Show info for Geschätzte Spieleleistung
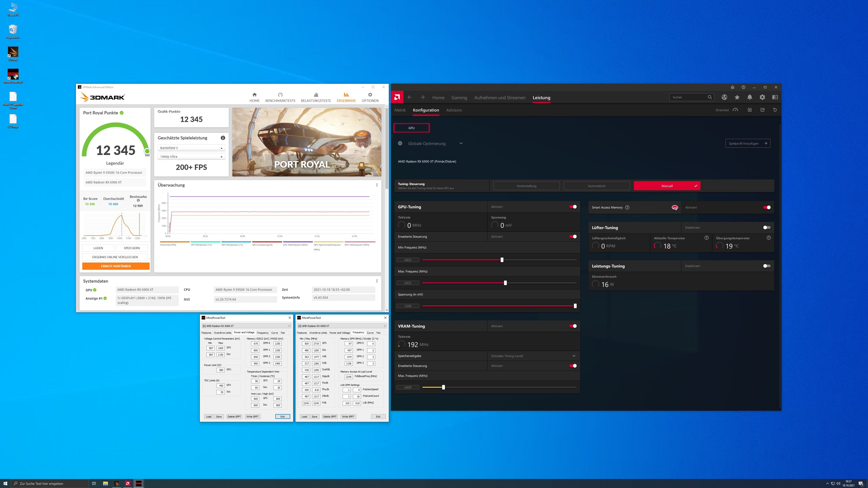Image resolution: width=868 pixels, height=488 pixels. [223, 138]
